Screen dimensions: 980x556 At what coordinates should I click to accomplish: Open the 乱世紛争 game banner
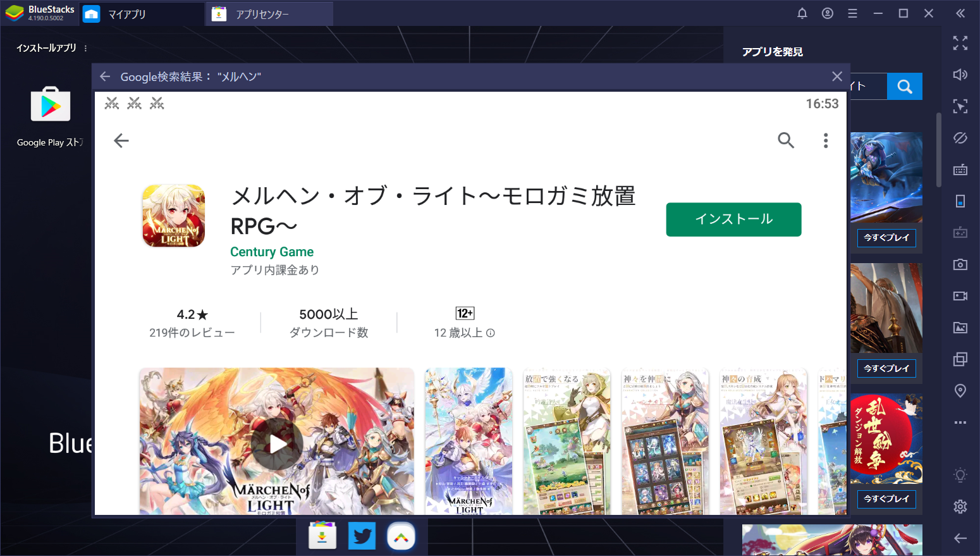coord(886,439)
